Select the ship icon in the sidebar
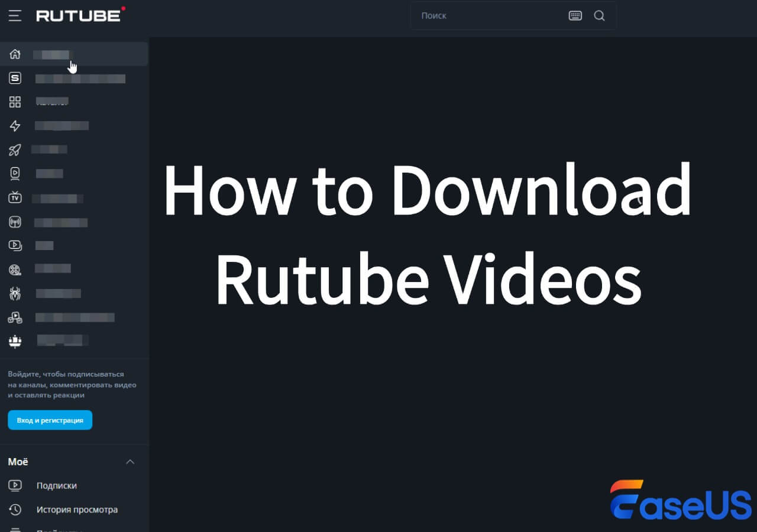The width and height of the screenshot is (757, 532). coord(15,341)
